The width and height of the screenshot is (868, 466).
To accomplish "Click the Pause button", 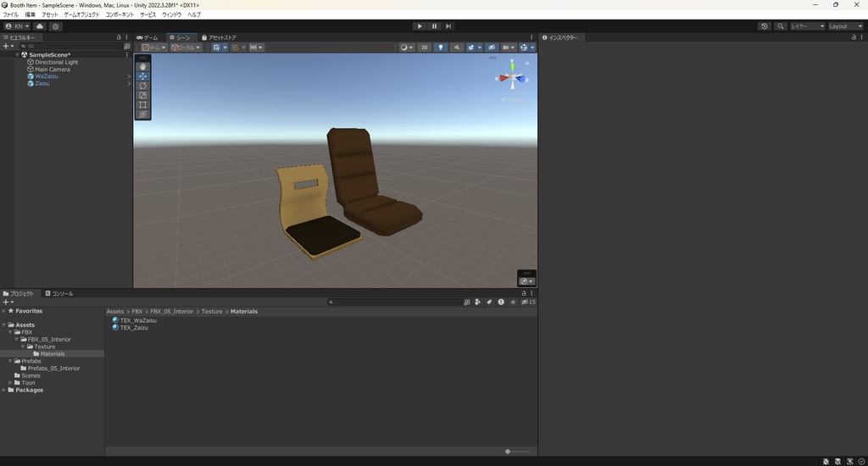I will click(434, 26).
